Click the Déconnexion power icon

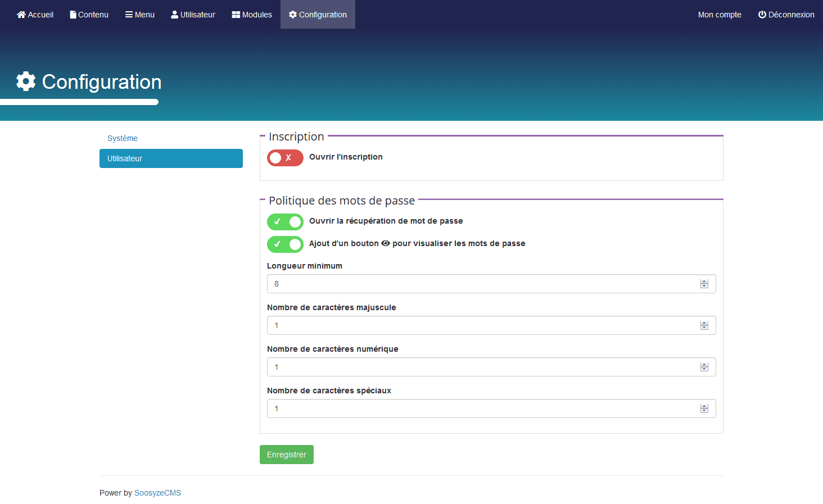click(x=762, y=15)
